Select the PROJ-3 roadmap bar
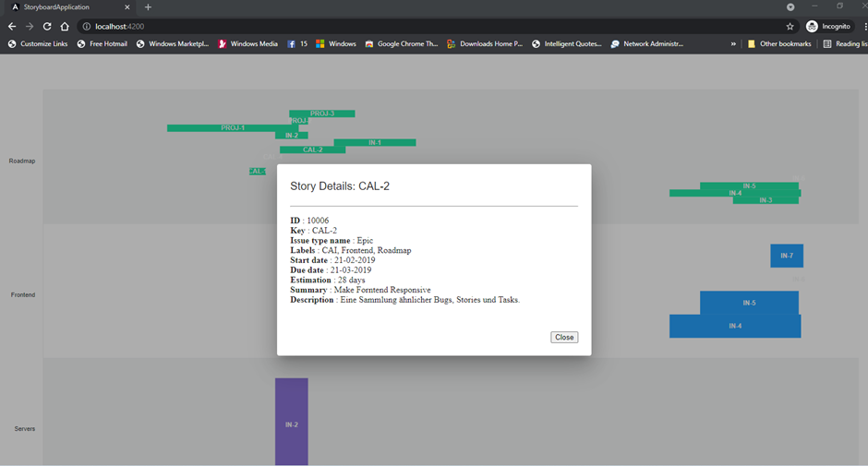 click(321, 114)
